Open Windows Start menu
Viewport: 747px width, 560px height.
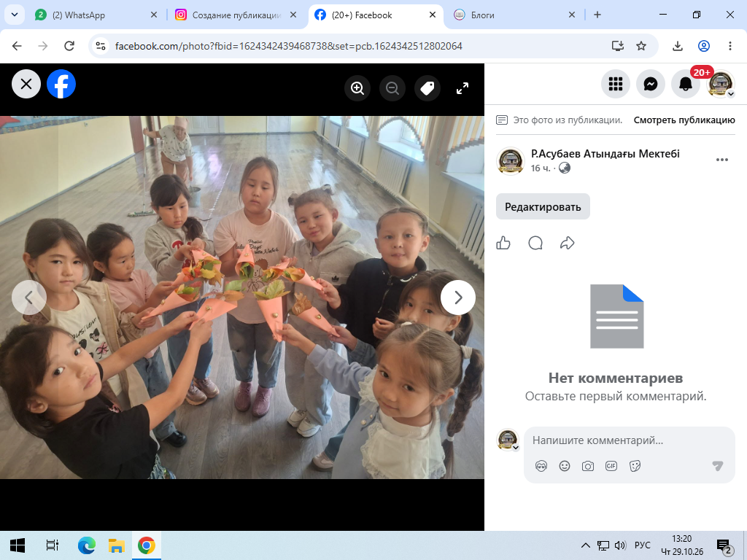point(18,545)
